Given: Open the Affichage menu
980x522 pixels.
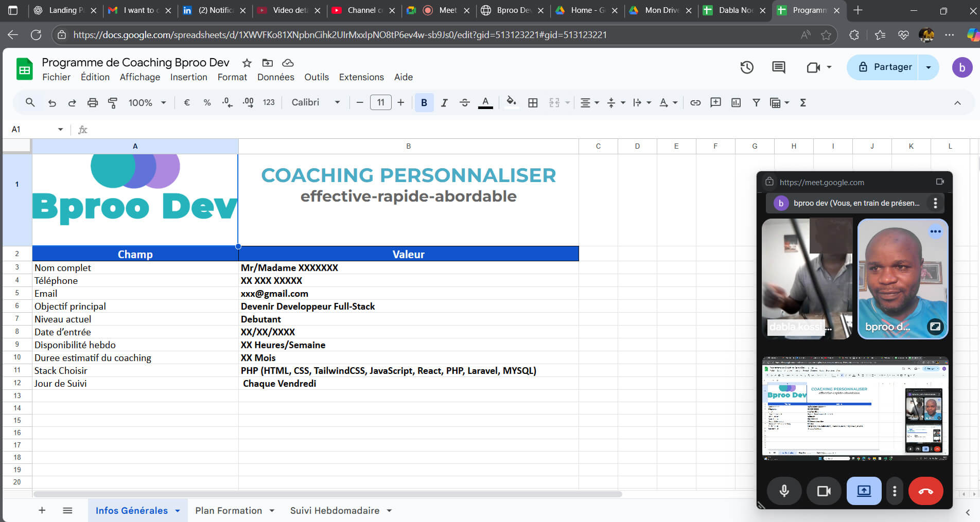Looking at the screenshot, I should 140,77.
